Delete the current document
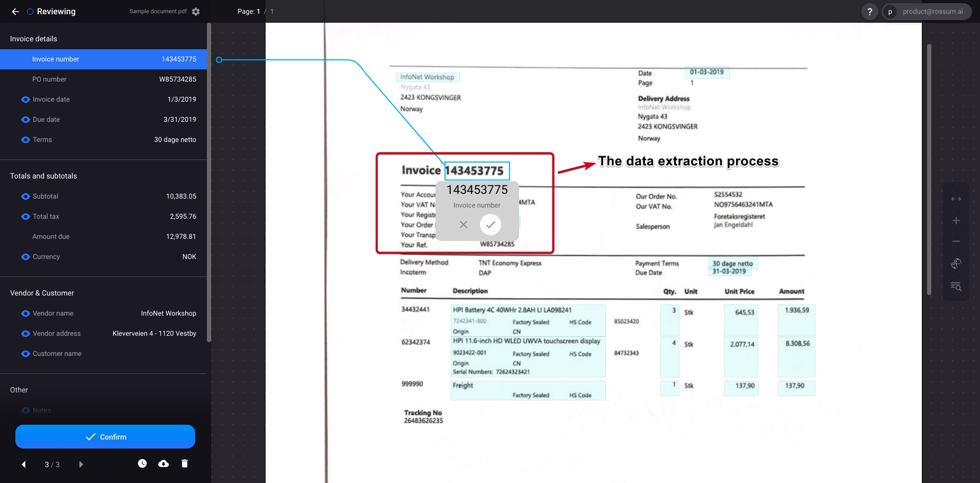Screen dimensions: 980x483 (184, 463)
